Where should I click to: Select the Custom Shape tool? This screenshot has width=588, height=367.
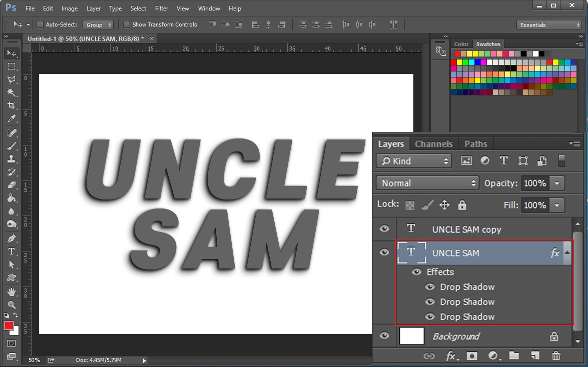pos(12,277)
